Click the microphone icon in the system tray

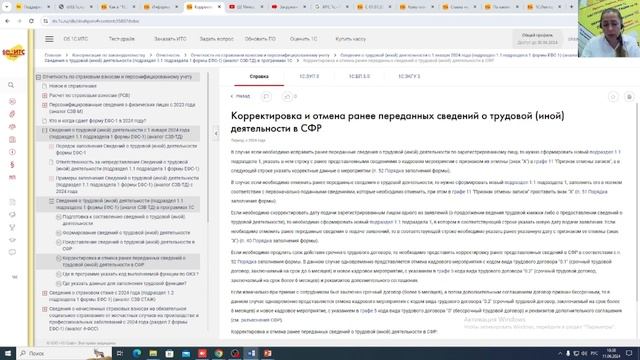pos(568,353)
